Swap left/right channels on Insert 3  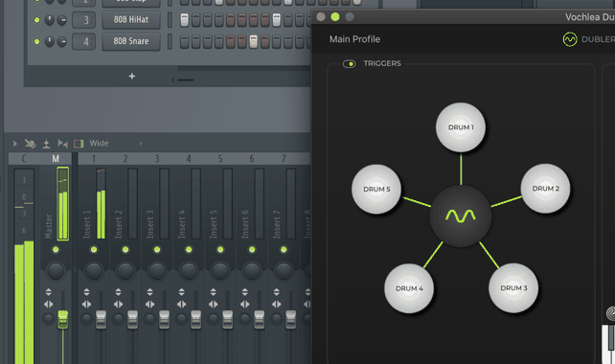[x=149, y=304]
